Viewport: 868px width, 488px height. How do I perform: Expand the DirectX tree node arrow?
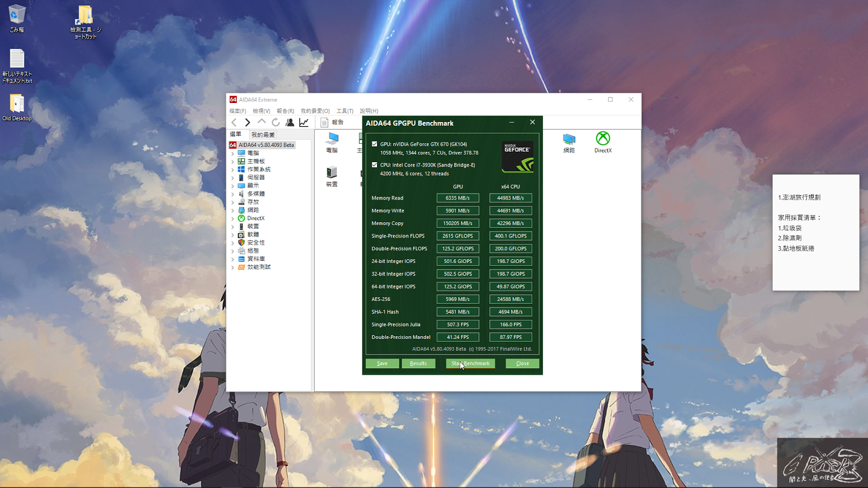point(233,219)
